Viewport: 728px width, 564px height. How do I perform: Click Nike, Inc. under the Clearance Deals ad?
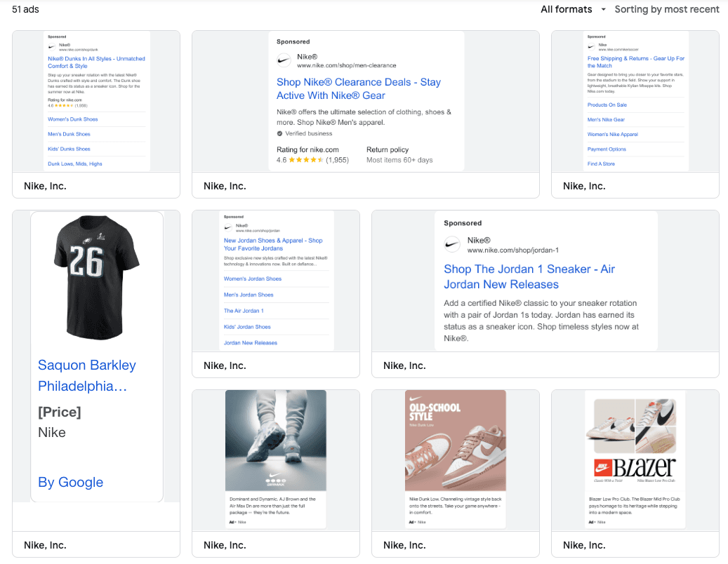pos(225,186)
